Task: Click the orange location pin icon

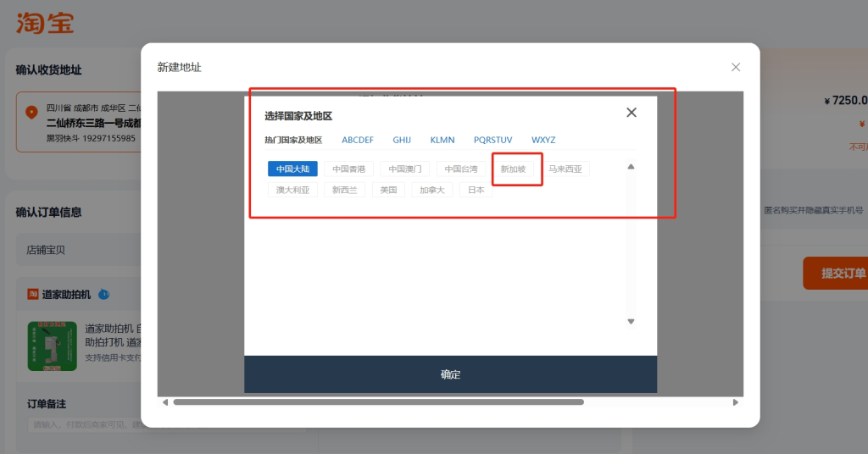Action: pyautogui.click(x=31, y=112)
